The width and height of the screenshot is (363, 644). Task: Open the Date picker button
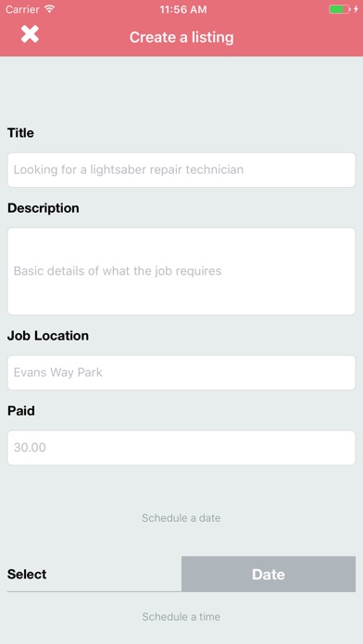click(269, 575)
